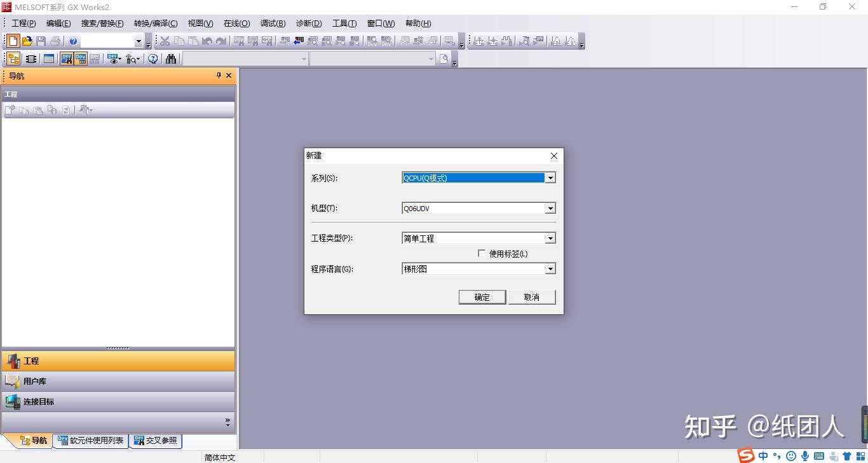Close the Navigation panel
This screenshot has height=463, width=868.
229,76
